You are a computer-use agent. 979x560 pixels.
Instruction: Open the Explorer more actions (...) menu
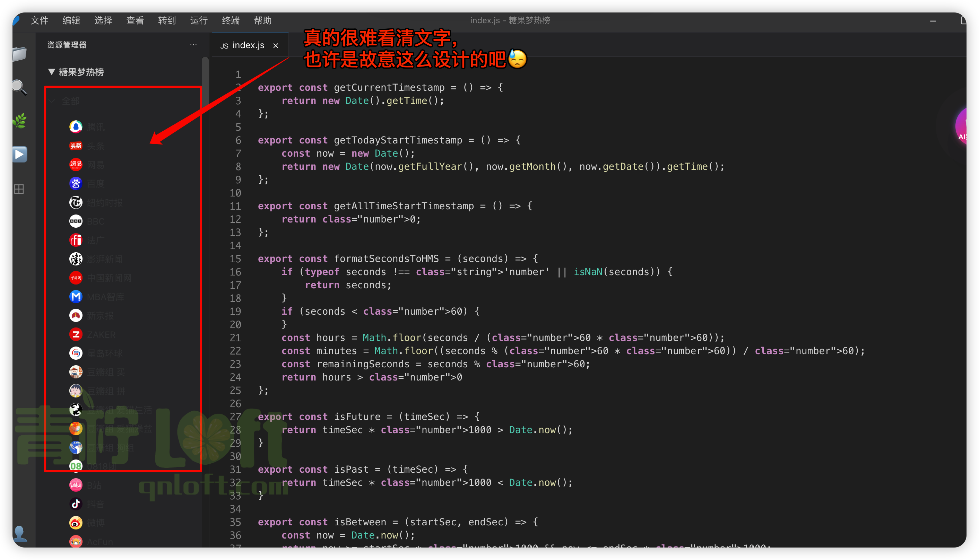(x=193, y=45)
